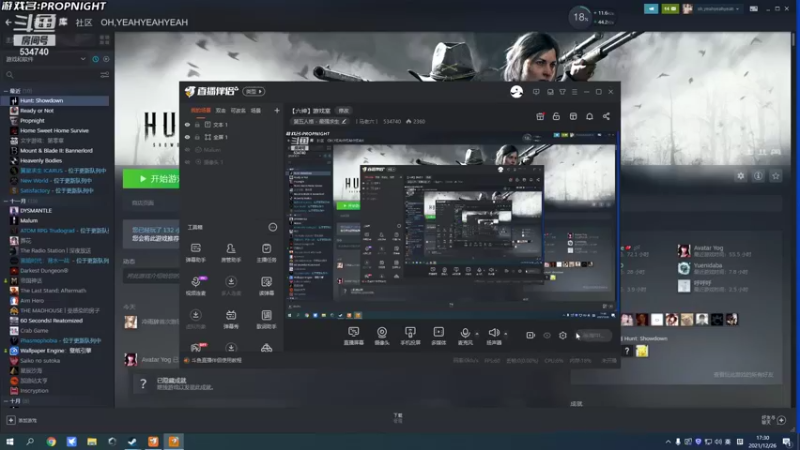Image resolution: width=800 pixels, height=450 pixels.
Task: Open the 弹幕助手 tool in the toolbox
Action: (x=195, y=253)
